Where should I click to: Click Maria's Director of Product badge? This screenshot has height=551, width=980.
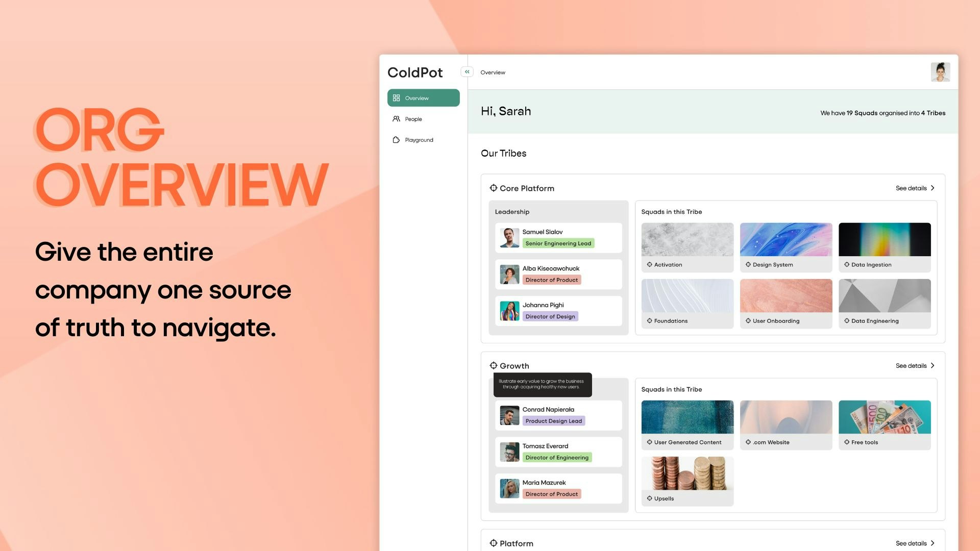pyautogui.click(x=552, y=494)
